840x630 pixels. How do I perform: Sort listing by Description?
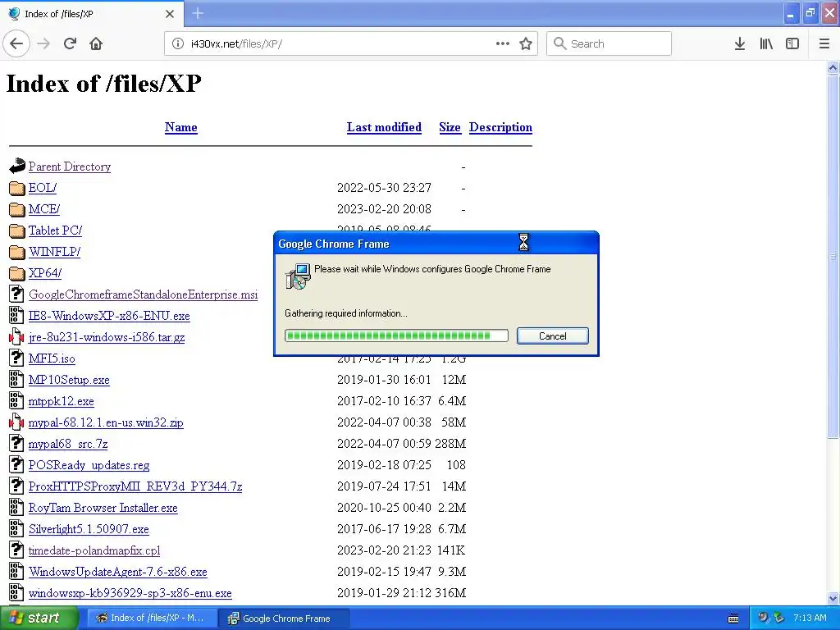pos(500,127)
